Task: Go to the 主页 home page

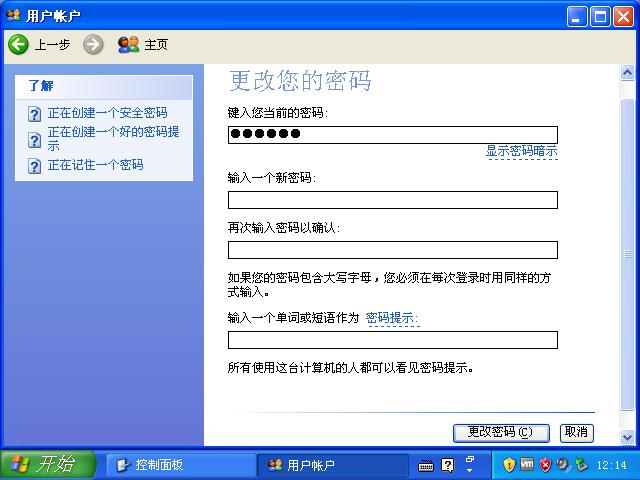Action: pyautogui.click(x=143, y=44)
